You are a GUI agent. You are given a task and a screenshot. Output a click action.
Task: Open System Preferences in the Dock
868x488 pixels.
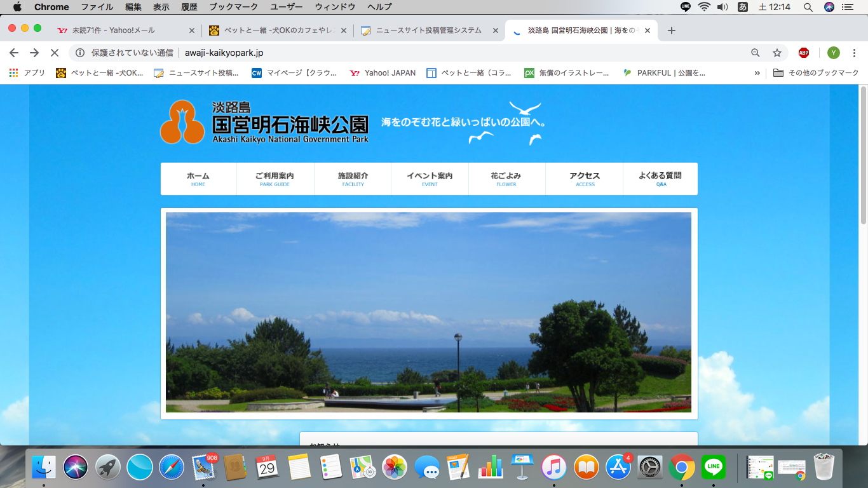650,468
